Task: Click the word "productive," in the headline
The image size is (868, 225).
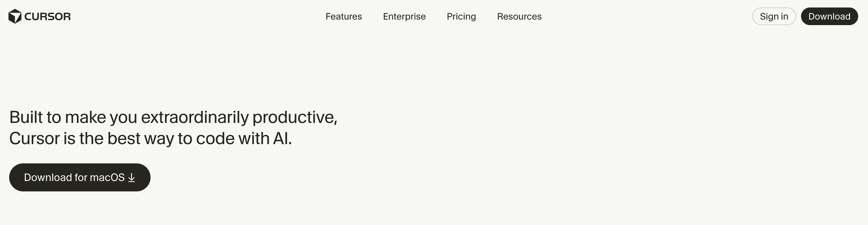Action: click(x=295, y=117)
